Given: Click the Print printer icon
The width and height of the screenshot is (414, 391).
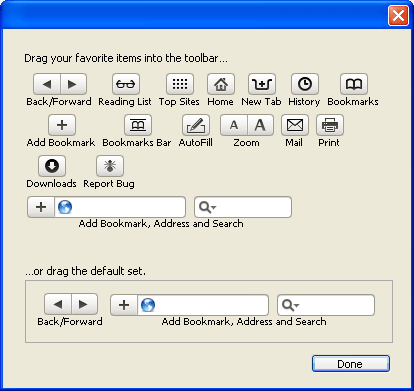Looking at the screenshot, I should (330, 125).
